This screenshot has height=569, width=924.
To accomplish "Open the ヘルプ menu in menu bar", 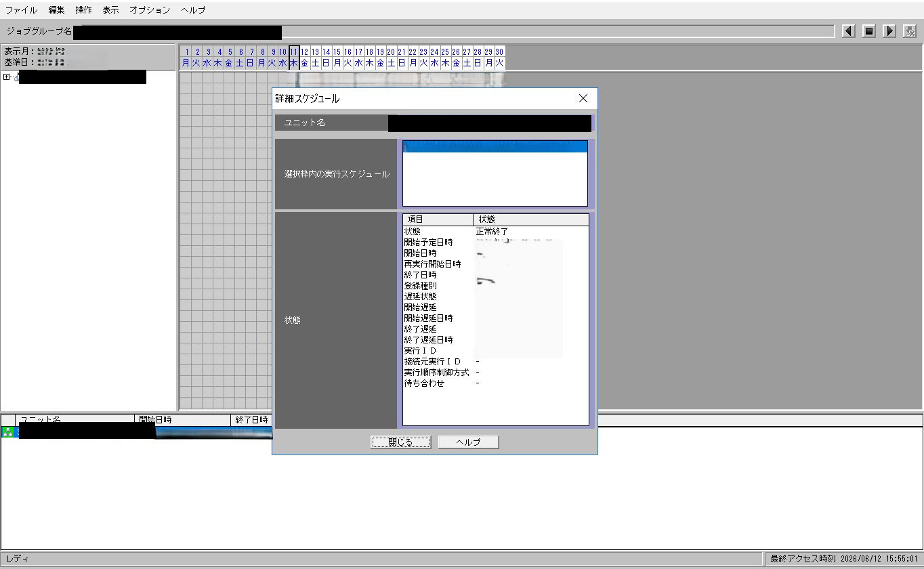I will (x=194, y=10).
